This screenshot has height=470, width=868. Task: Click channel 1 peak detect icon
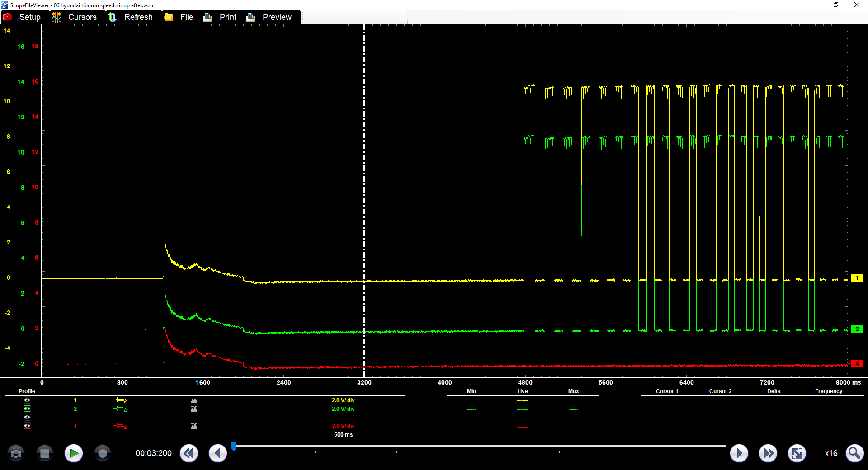[194, 400]
